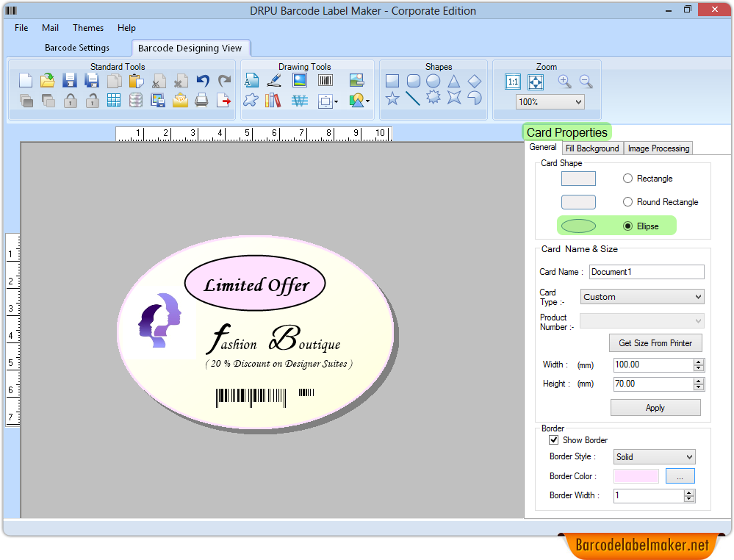Switch to the Barcode Settings tab
Screen dimensions: 734x560
point(77,48)
